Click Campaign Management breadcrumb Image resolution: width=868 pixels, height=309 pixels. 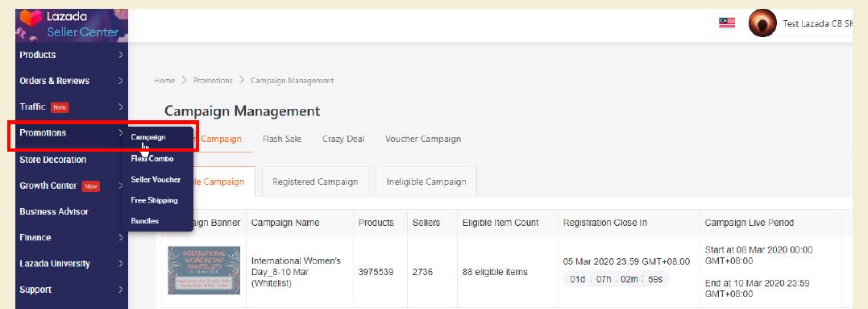(x=293, y=81)
